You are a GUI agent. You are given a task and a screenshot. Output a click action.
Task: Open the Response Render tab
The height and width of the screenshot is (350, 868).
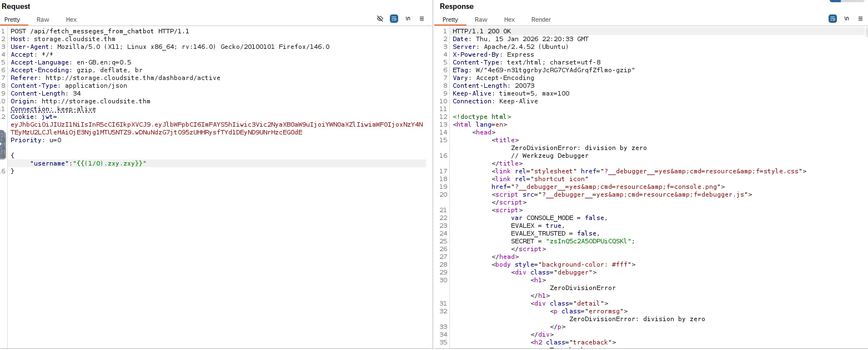[x=541, y=19]
